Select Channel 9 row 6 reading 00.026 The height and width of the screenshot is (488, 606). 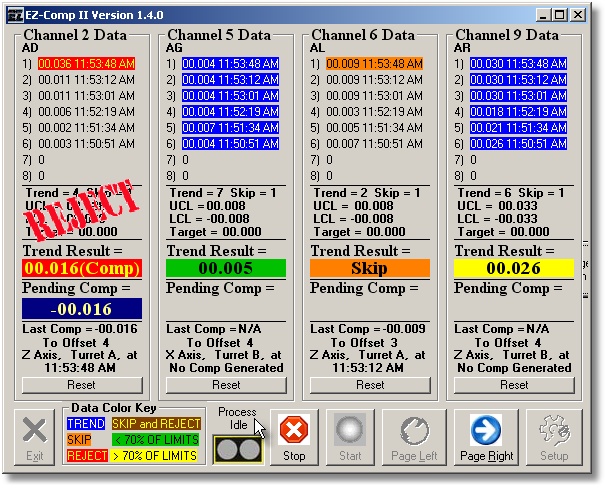pyautogui.click(x=518, y=144)
